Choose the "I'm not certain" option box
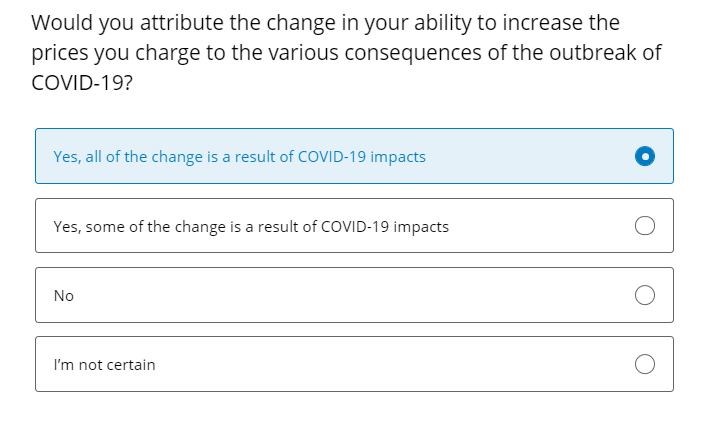722x422 pixels. tap(355, 364)
